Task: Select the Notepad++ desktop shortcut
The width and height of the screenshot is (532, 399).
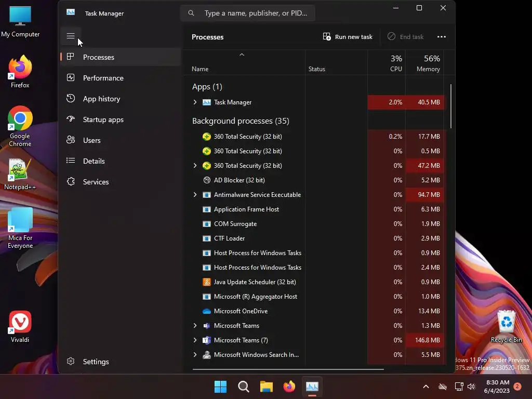Action: [20, 175]
